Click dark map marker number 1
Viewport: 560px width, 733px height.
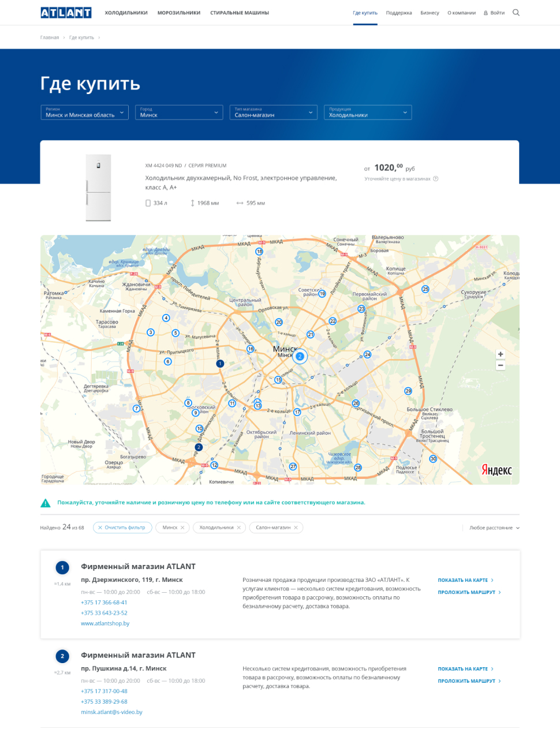pyautogui.click(x=219, y=364)
